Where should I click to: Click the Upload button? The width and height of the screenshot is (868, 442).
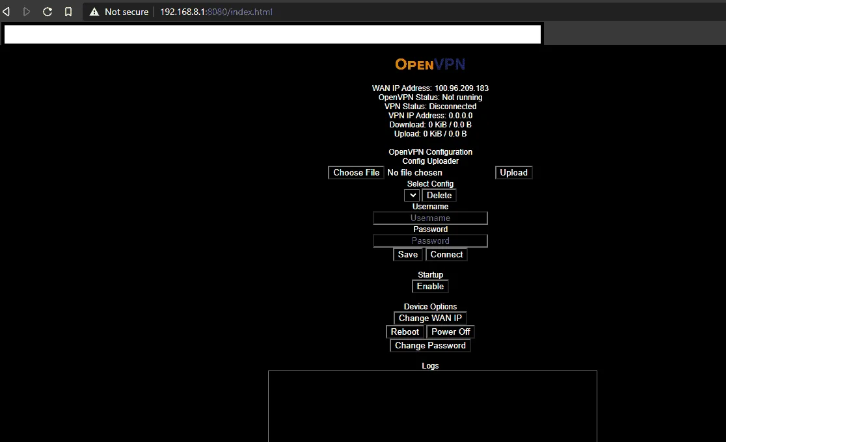click(x=513, y=172)
